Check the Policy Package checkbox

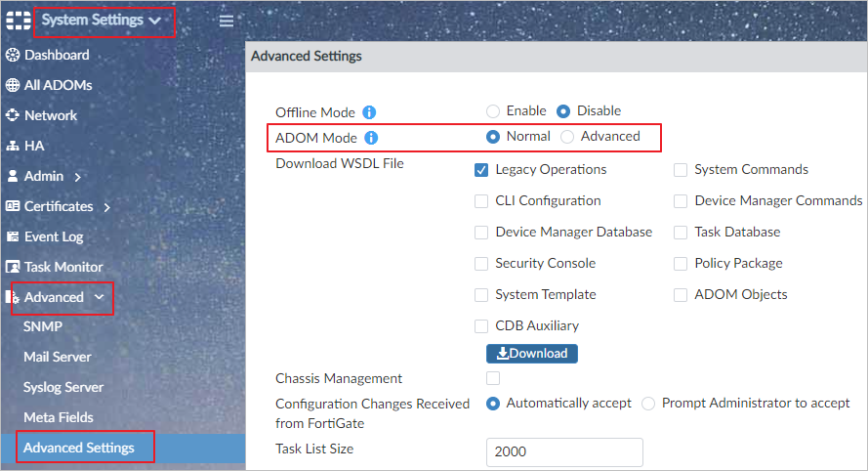click(x=681, y=264)
